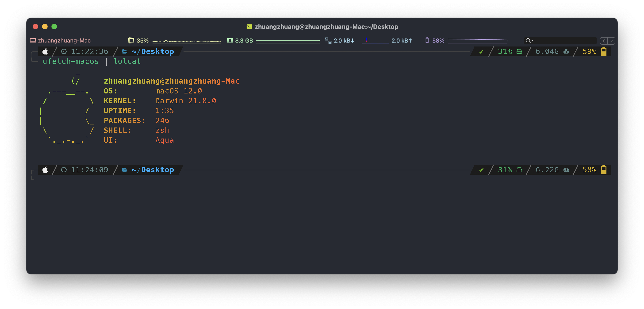The width and height of the screenshot is (644, 309).
Task: Click inside the status bar search field
Action: pos(560,41)
